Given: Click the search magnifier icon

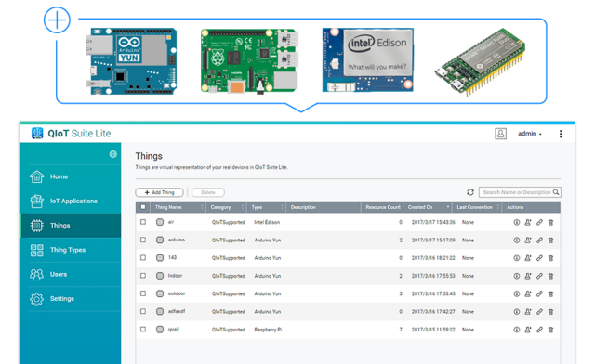Looking at the screenshot, I should point(556,192).
